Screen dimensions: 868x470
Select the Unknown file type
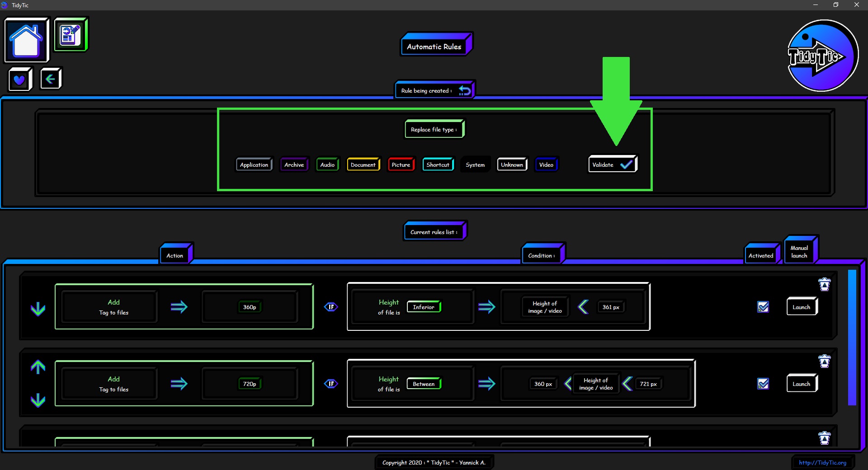pos(512,164)
